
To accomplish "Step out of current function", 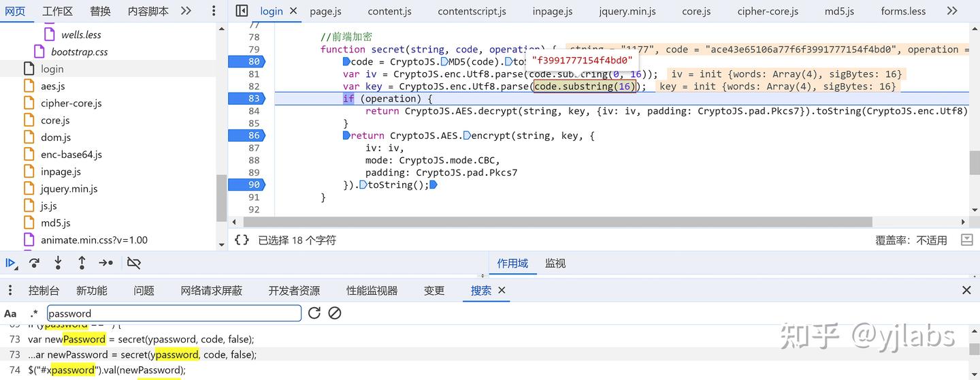I will 82,263.
